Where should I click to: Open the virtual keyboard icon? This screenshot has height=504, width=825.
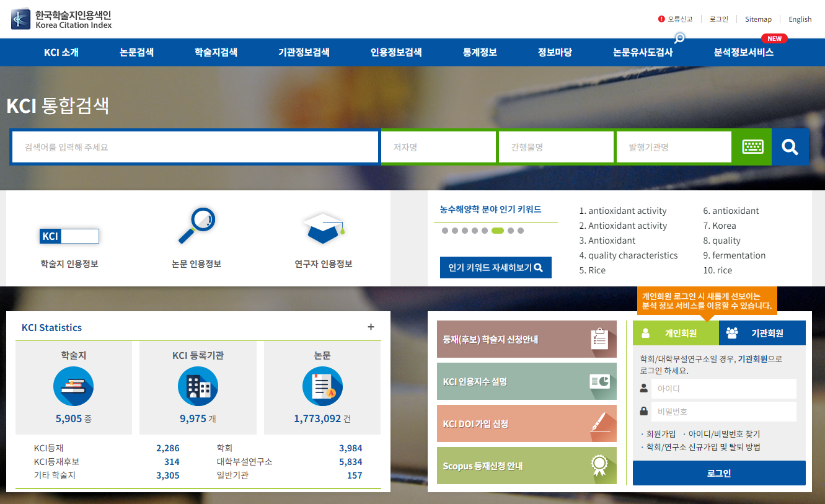(x=752, y=147)
